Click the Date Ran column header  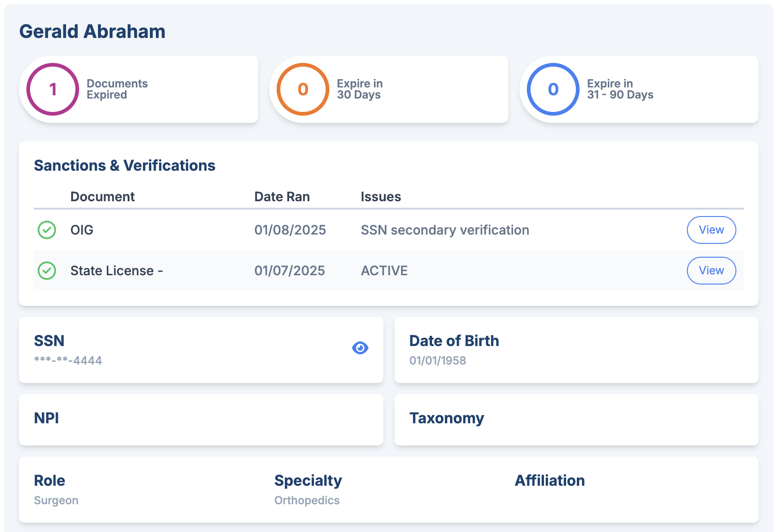(x=282, y=197)
